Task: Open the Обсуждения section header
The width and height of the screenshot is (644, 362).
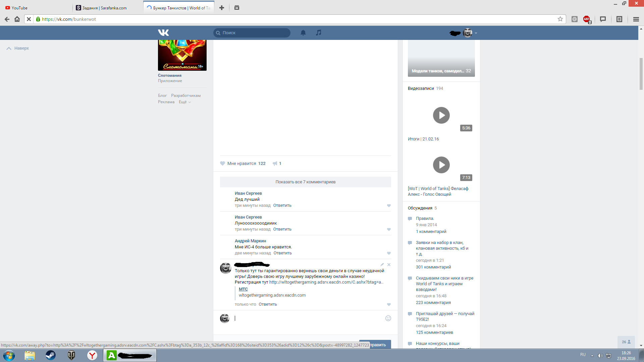Action: (420, 208)
